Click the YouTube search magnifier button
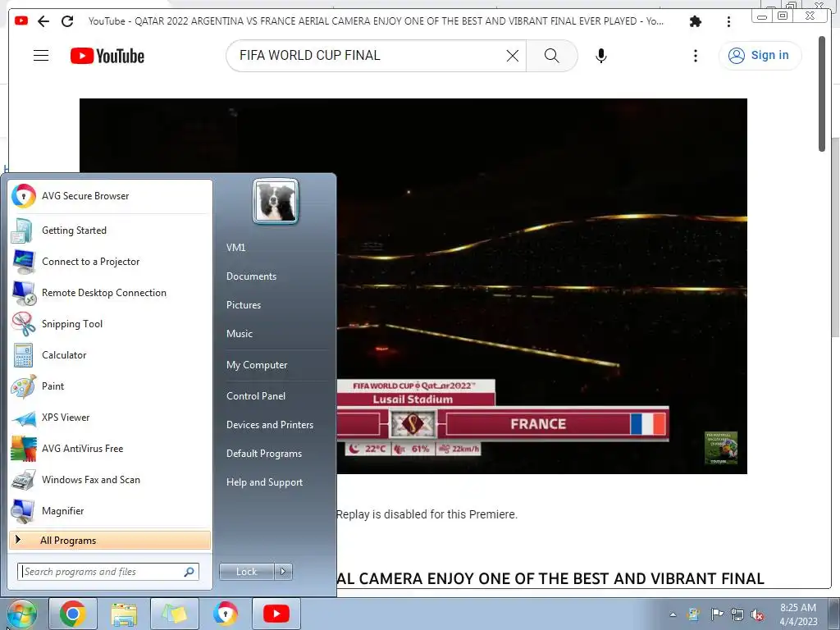This screenshot has height=630, width=840. 552,56
